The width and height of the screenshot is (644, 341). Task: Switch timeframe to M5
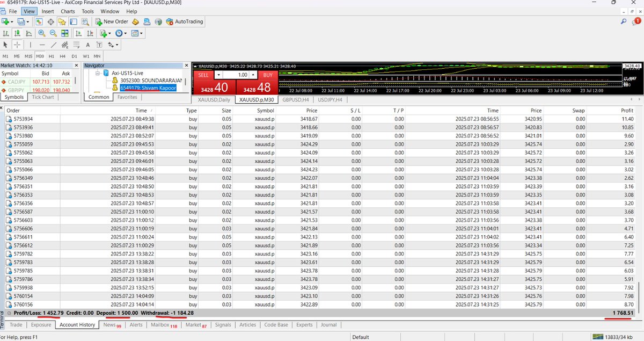[17, 56]
